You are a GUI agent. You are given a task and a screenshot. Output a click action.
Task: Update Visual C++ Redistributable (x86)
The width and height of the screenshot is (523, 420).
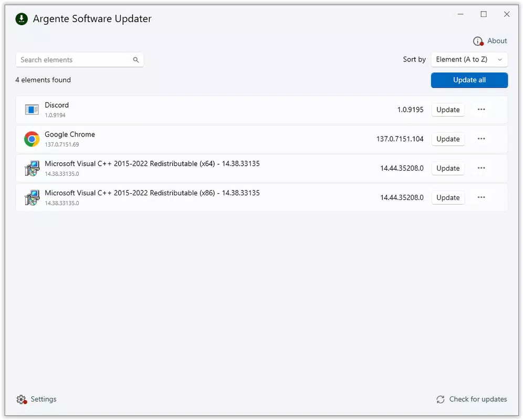[448, 198]
